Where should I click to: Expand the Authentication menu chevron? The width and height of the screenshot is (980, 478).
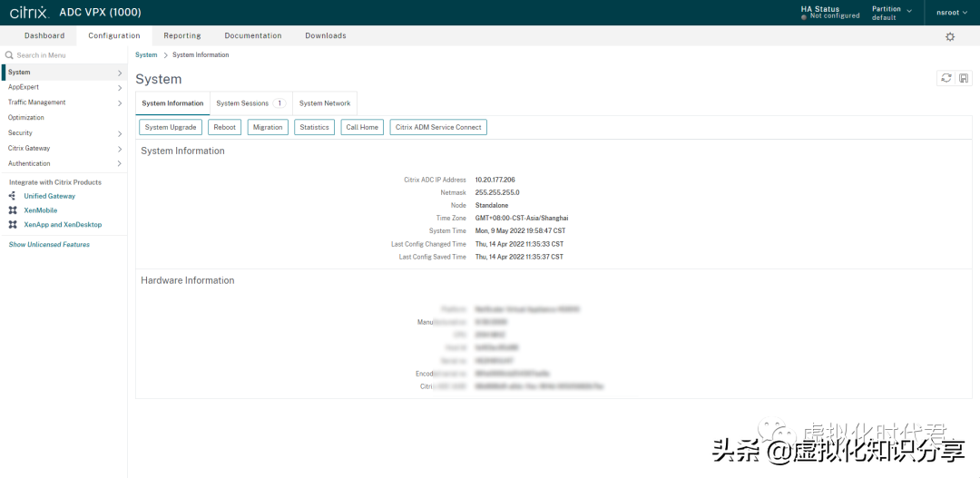point(120,163)
